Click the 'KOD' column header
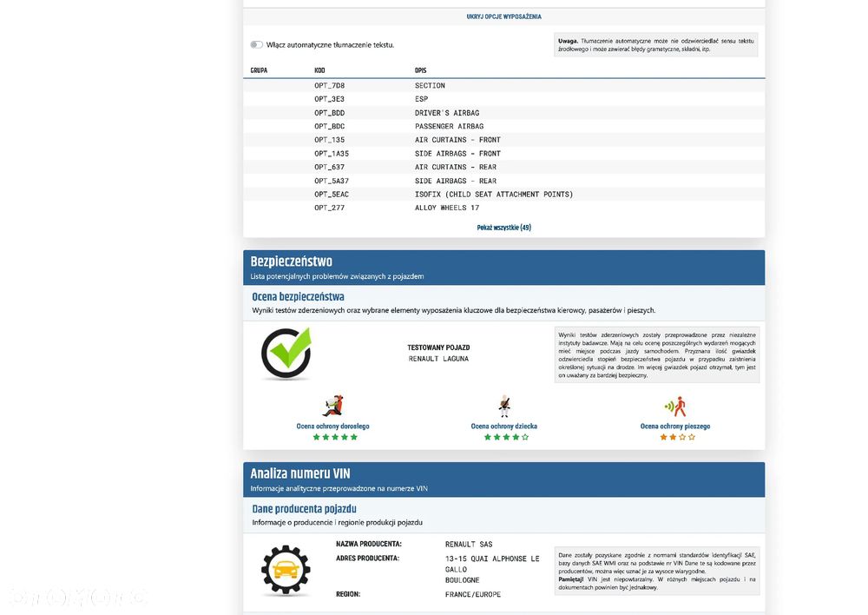Image resolution: width=868 pixels, height=615 pixels. (x=319, y=70)
